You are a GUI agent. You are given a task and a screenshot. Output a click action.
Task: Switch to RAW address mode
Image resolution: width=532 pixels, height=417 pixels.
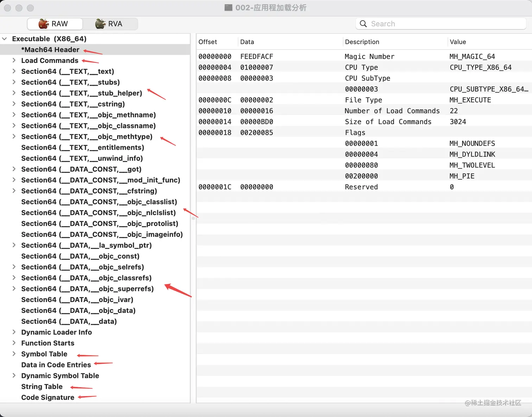[x=55, y=24]
